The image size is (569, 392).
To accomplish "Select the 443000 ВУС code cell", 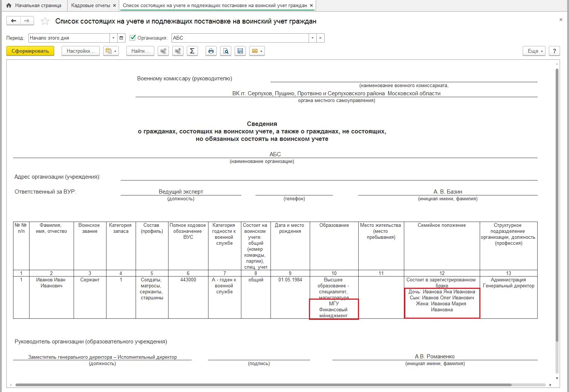I will point(188,297).
